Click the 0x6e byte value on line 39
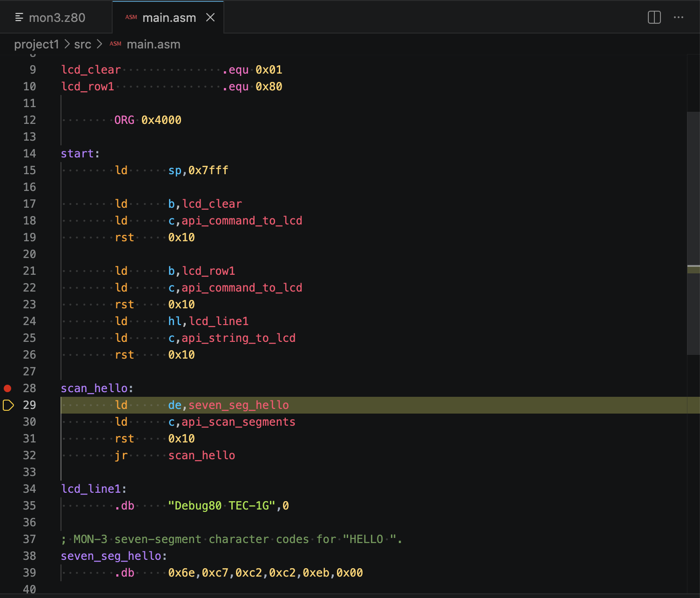The height and width of the screenshot is (598, 700). click(x=182, y=573)
